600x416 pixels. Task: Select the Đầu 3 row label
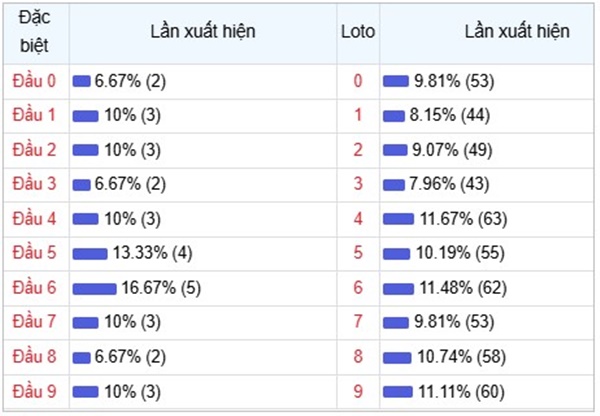pos(35,184)
